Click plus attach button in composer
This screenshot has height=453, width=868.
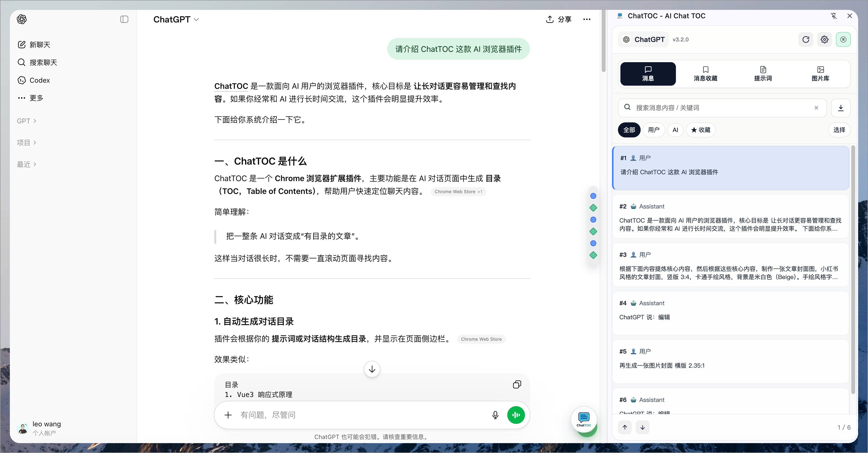pos(228,415)
